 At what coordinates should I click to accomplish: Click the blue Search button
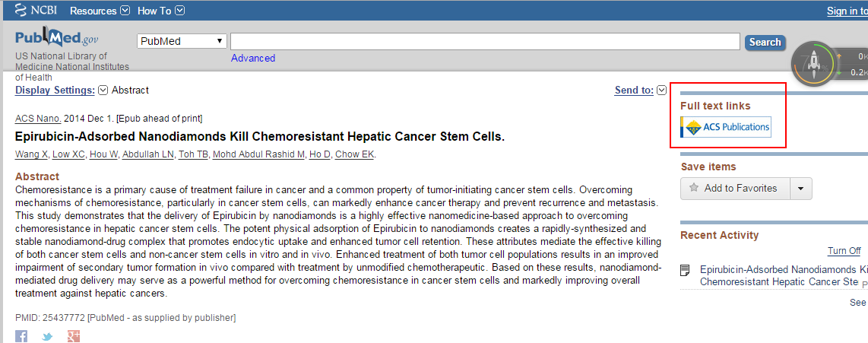(765, 42)
